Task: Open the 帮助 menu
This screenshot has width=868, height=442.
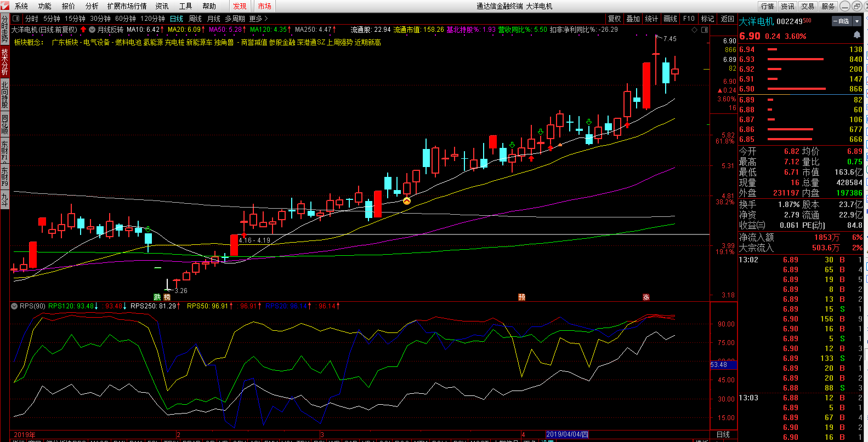Action: (x=209, y=6)
